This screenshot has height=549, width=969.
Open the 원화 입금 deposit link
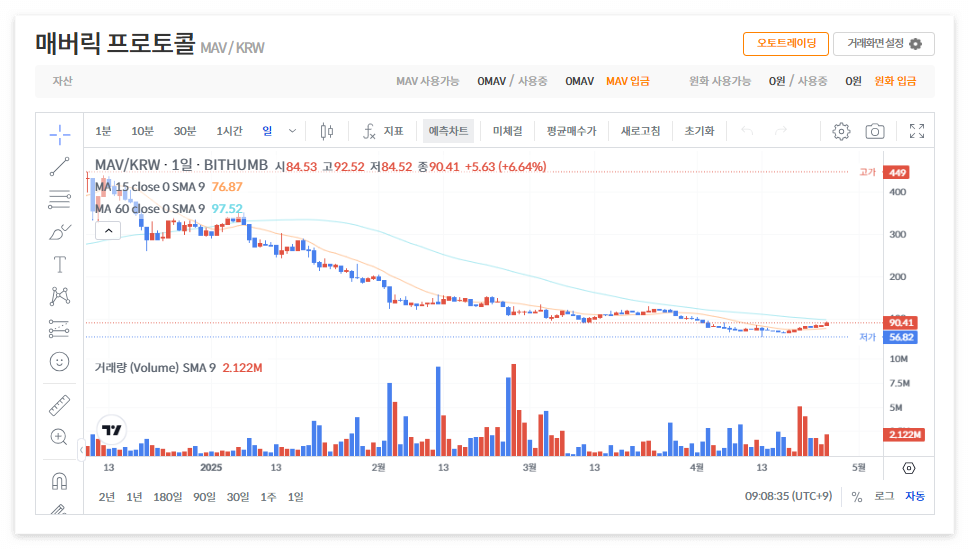pyautogui.click(x=895, y=81)
